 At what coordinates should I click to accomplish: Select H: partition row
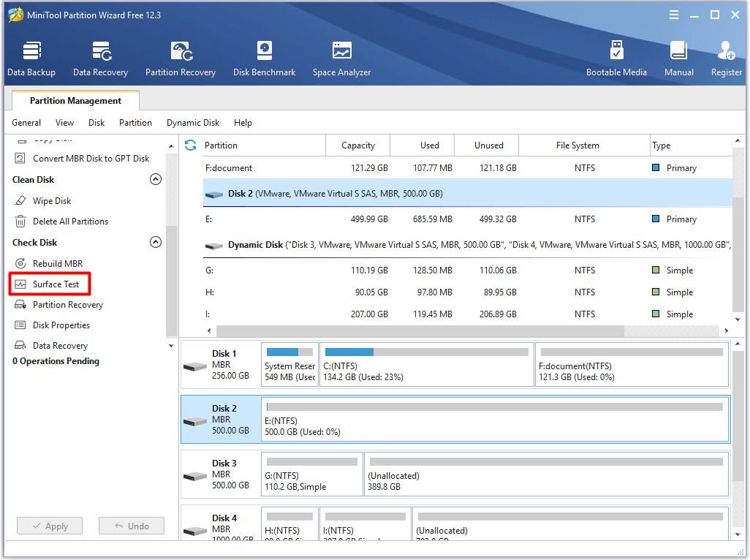[467, 292]
